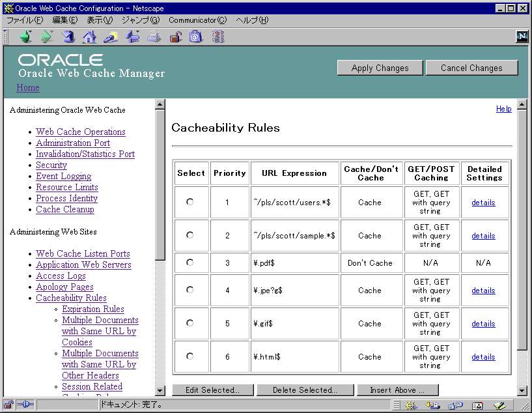Select the ¥.jpe?g$ rule radio button
532x413 pixels.
(x=190, y=289)
